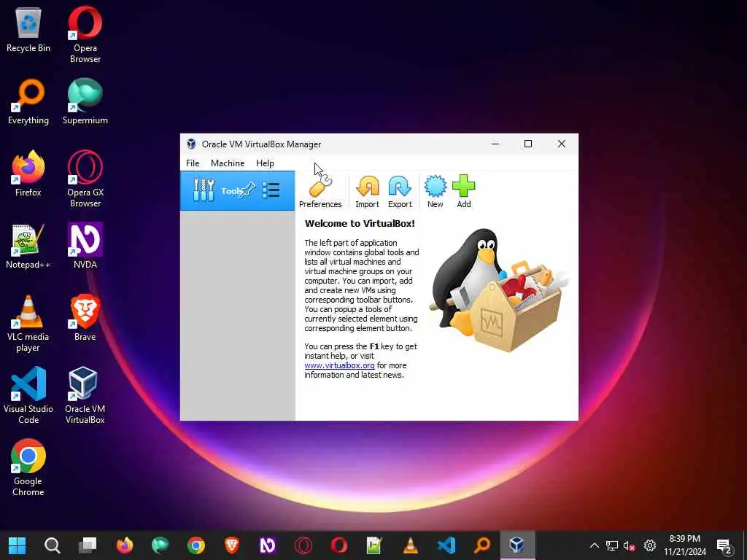Select the Tools entry in left pane
Screen dimensions: 747x560
pos(237,191)
